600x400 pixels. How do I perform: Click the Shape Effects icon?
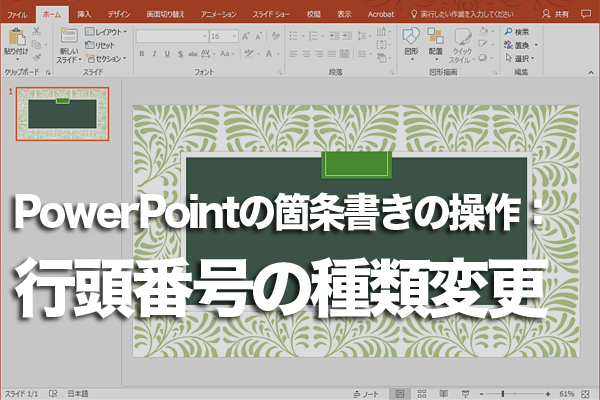pos(483,58)
